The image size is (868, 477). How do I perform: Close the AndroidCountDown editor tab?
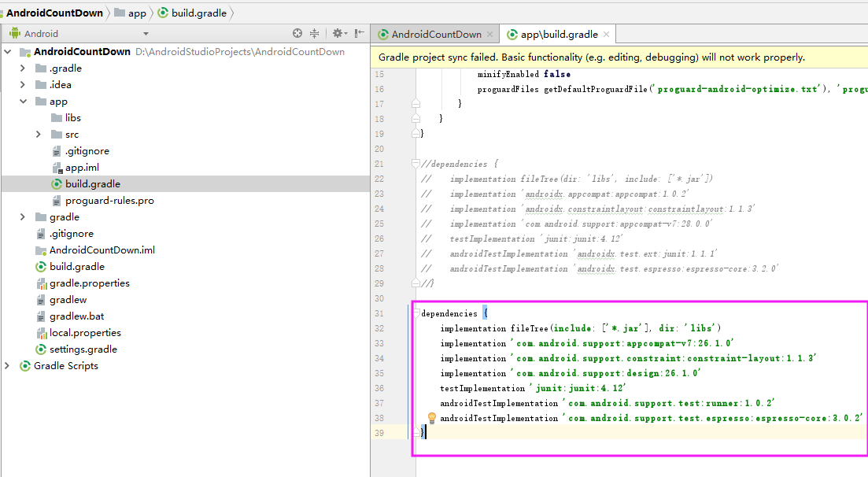point(490,35)
